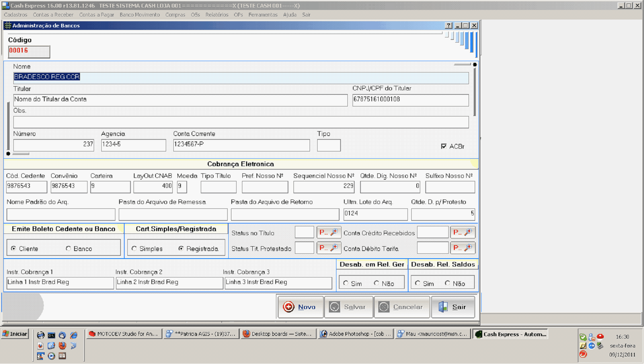Select the Simples carteira option
644x364 pixels.
134,249
